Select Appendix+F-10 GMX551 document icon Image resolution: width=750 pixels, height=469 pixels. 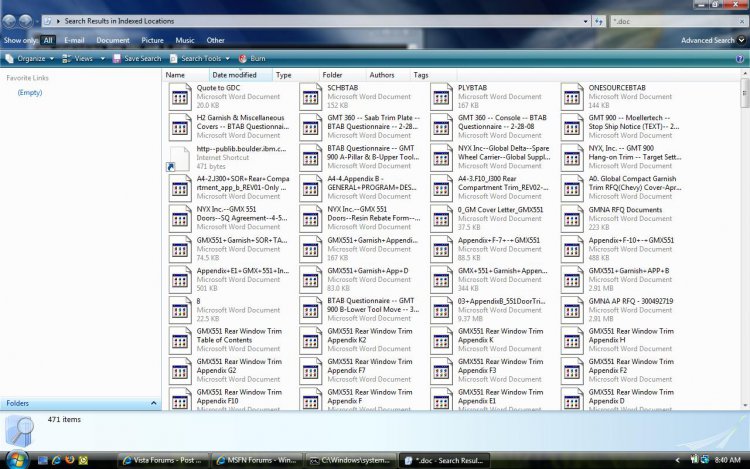(572, 250)
